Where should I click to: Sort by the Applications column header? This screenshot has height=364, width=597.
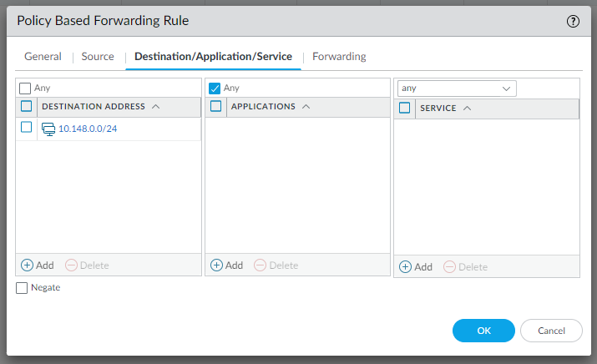[263, 107]
